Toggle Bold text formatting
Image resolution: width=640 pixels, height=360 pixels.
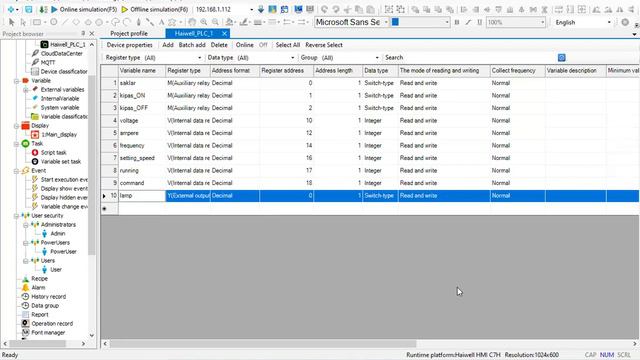pos(457,22)
